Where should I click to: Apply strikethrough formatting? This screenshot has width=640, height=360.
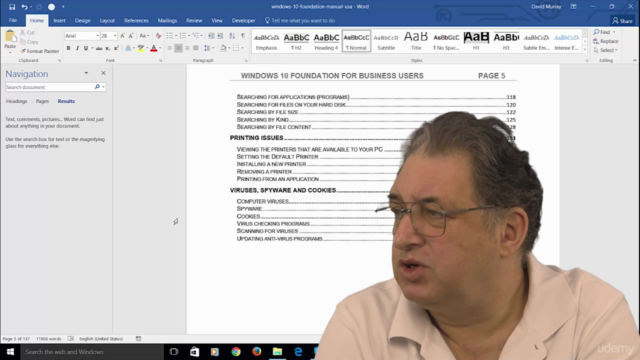(x=99, y=48)
